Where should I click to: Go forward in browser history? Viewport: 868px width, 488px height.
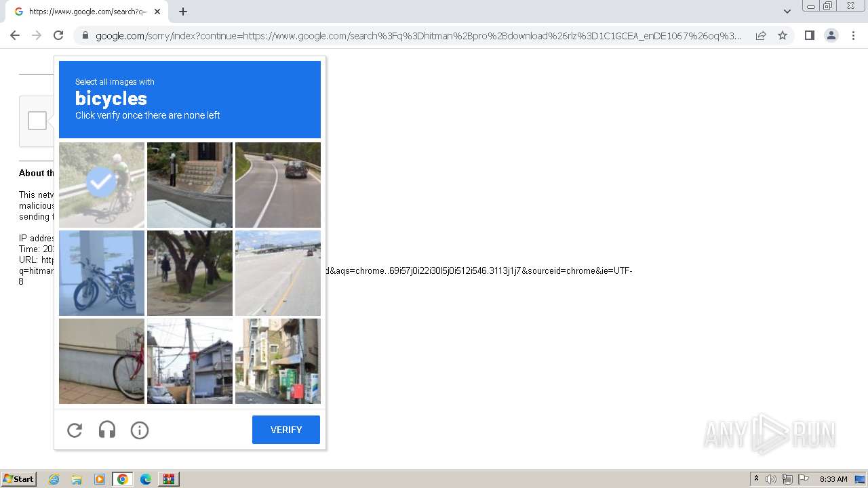point(37,35)
